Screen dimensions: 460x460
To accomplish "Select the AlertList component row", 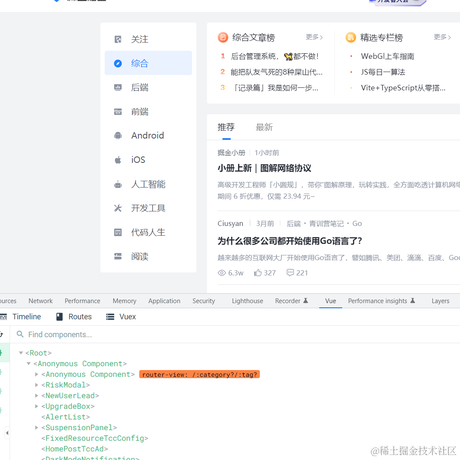I will [x=66, y=417].
